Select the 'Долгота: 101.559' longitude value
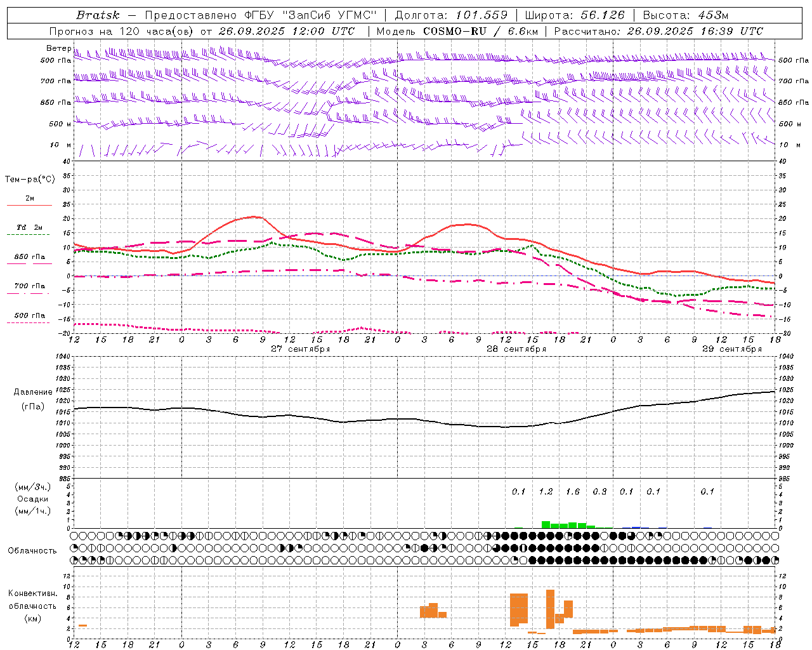812x650 pixels. point(451,15)
